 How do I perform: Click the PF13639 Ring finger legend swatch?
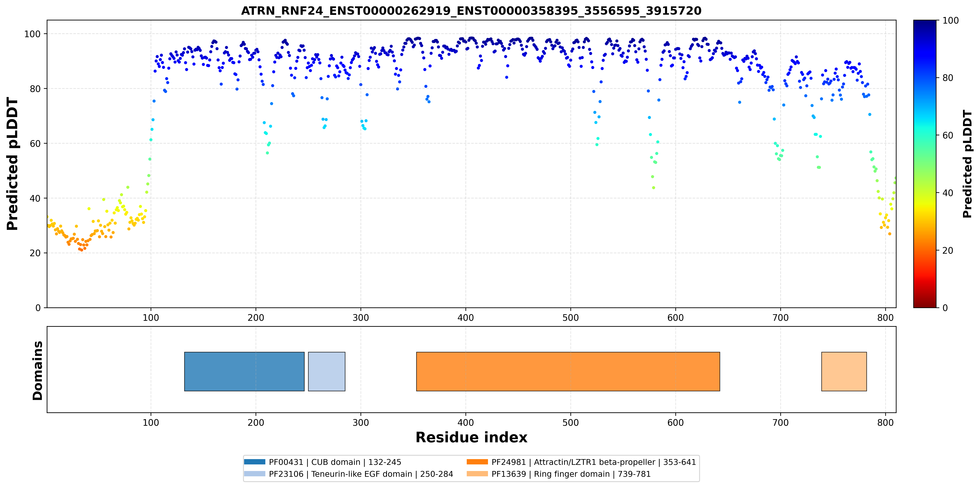point(477,474)
